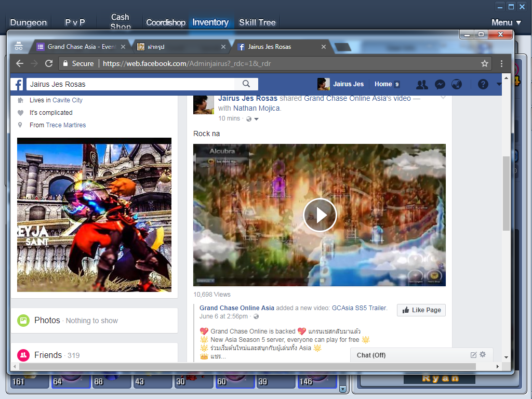The width and height of the screenshot is (532, 399).
Task: Click the inventory scroll down arrow
Action: [x=343, y=389]
